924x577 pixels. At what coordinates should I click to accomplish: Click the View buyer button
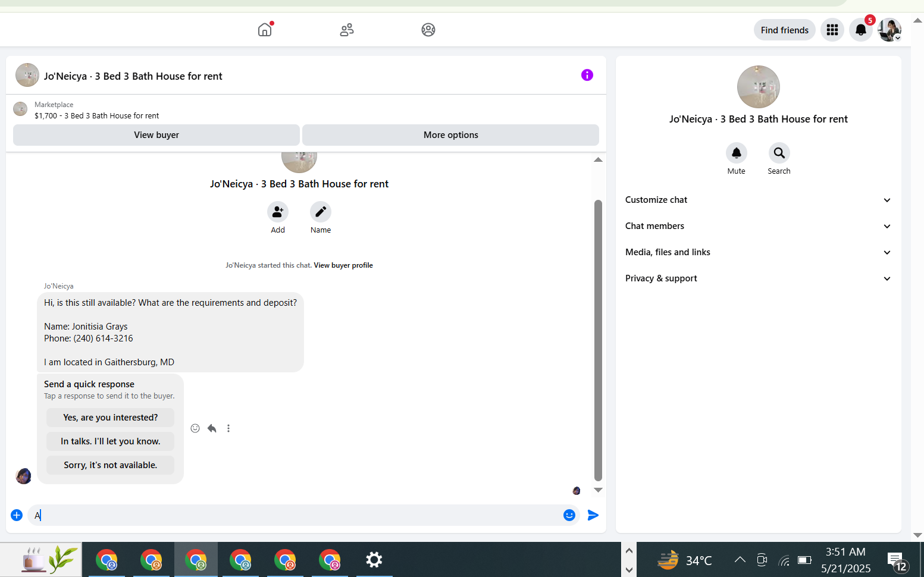pyautogui.click(x=156, y=135)
